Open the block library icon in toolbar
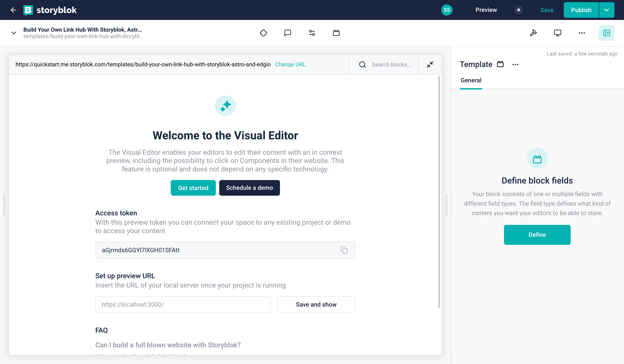 point(336,33)
